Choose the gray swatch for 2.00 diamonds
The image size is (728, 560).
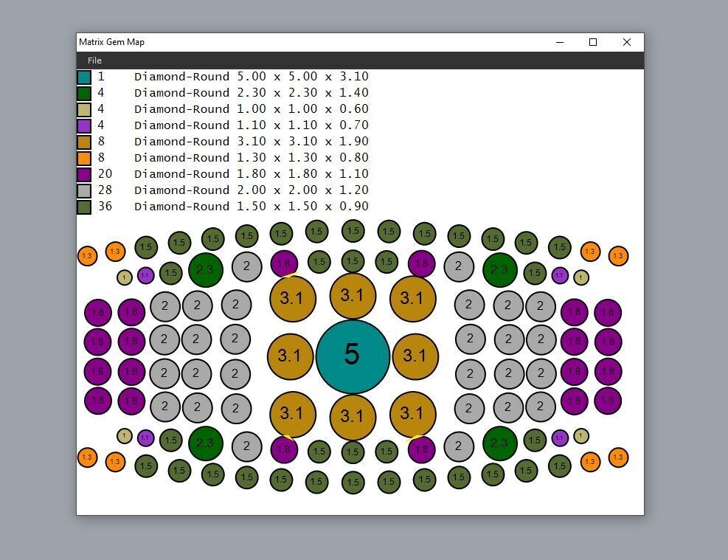(x=84, y=191)
